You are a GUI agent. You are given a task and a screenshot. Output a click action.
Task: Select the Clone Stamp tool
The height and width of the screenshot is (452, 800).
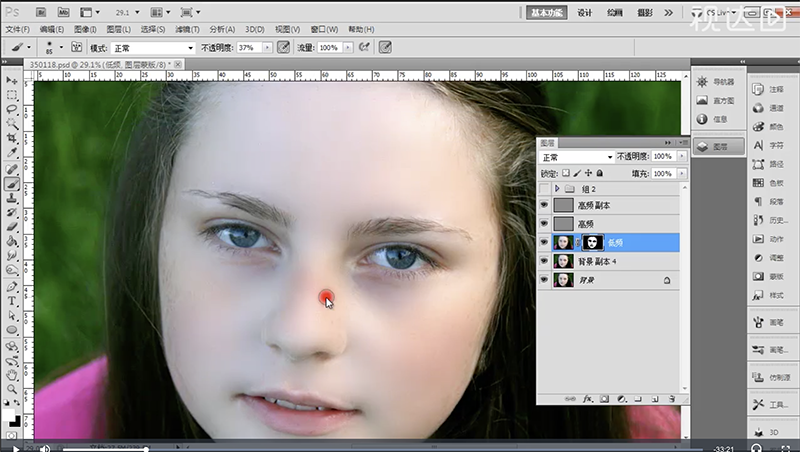pyautogui.click(x=12, y=198)
